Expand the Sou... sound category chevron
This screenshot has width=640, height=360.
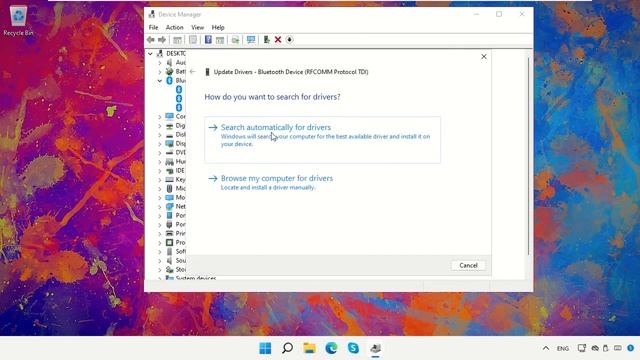tap(160, 260)
